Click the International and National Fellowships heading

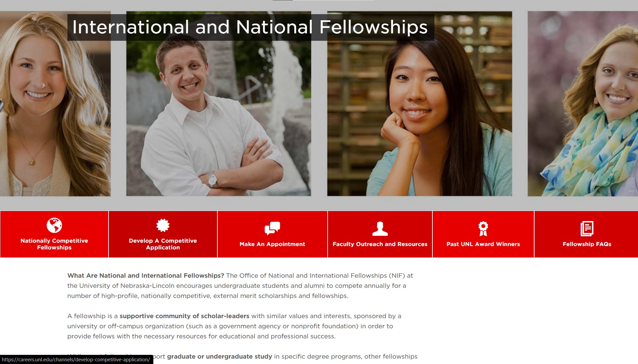[x=250, y=27]
